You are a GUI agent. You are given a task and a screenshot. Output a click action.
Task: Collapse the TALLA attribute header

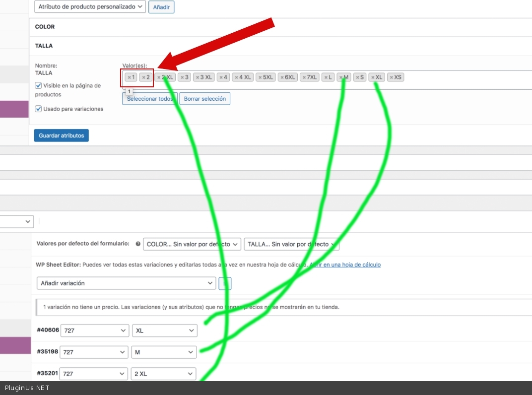44,46
